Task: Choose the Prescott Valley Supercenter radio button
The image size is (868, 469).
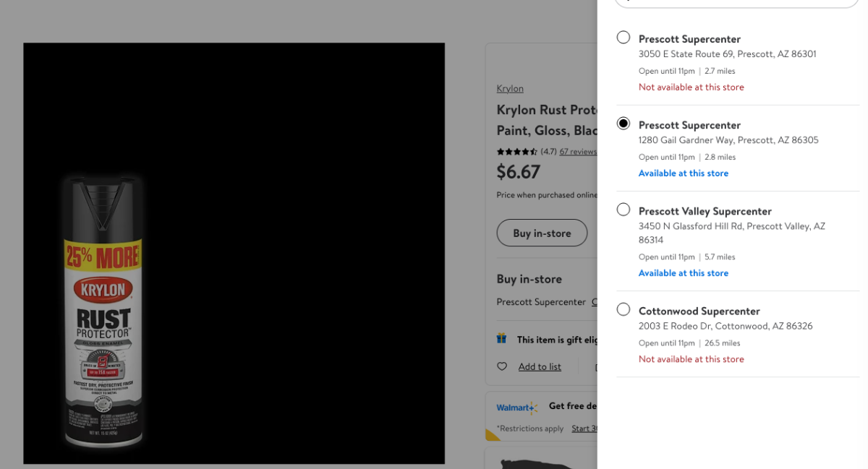Action: tap(623, 210)
